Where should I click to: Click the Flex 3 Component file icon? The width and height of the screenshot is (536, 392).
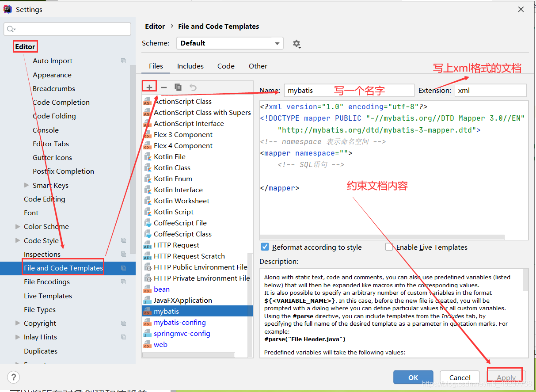tap(147, 135)
